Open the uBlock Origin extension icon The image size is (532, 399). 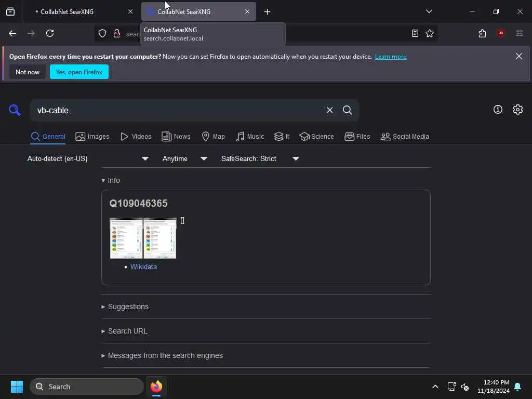pyautogui.click(x=500, y=33)
